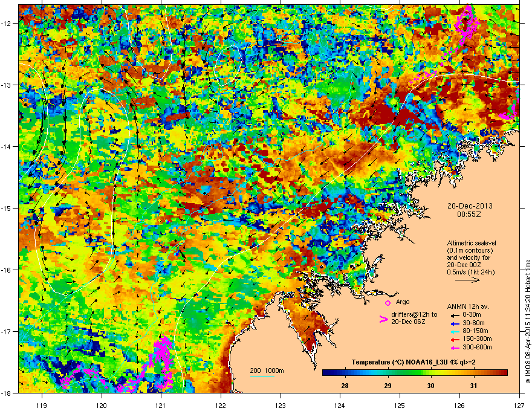
Task: Click latitude axis label -18
Action: pos(7,393)
